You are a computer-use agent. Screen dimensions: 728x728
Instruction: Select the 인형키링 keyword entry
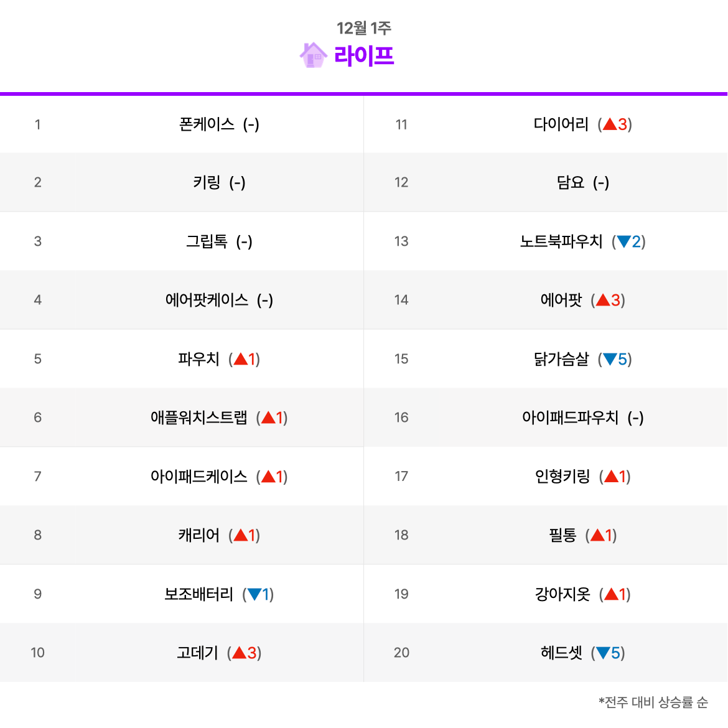pyautogui.click(x=562, y=477)
